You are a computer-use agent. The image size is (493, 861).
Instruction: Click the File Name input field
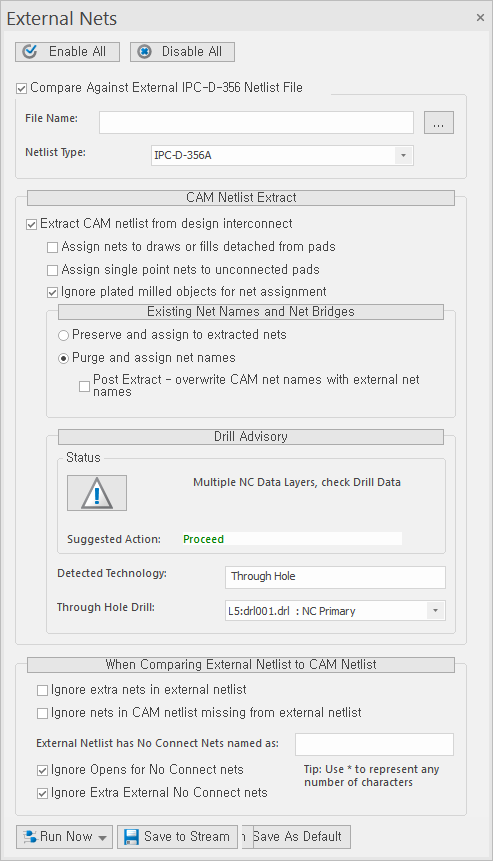click(256, 122)
